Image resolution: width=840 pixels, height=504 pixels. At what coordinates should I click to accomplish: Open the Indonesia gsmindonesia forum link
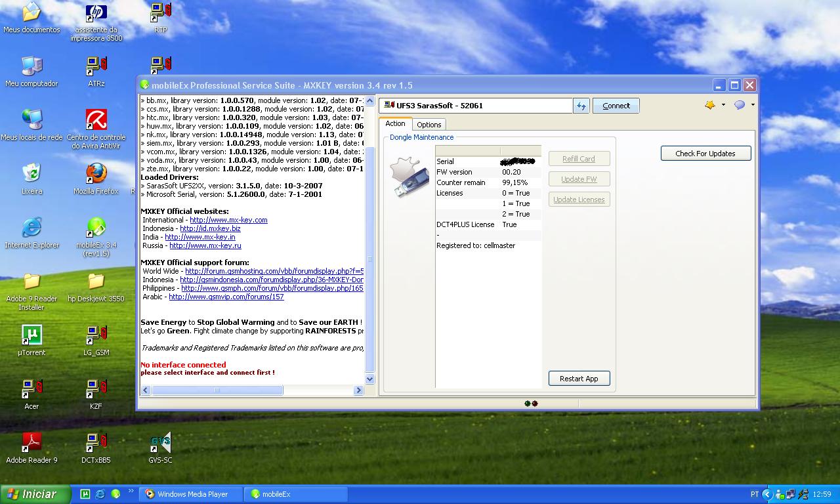click(272, 280)
